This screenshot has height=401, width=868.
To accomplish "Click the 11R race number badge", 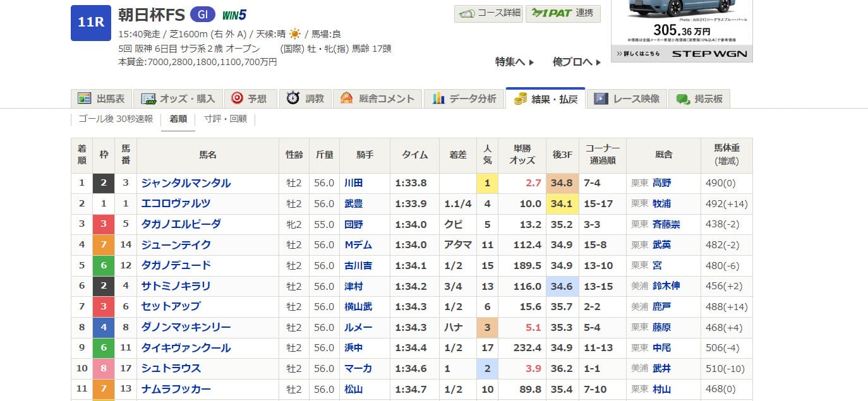I will (91, 23).
